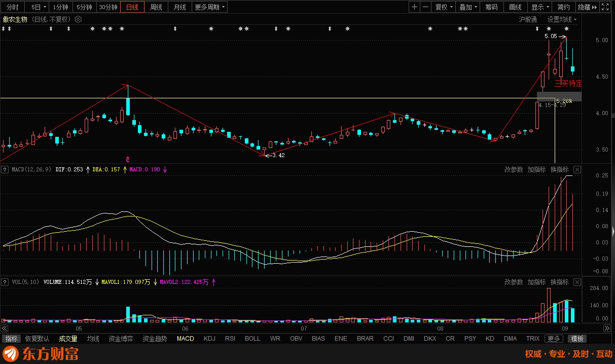The height and width of the screenshot is (364, 615).
Task: Switch to 简约 simple mode
Action: pyautogui.click(x=563, y=7)
